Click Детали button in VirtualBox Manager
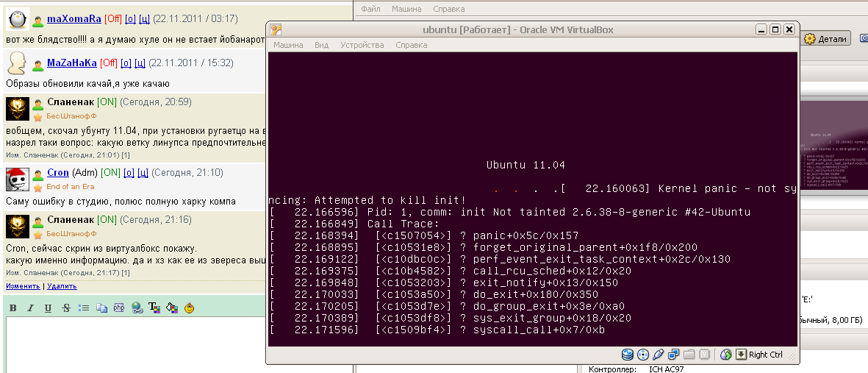 [825, 39]
